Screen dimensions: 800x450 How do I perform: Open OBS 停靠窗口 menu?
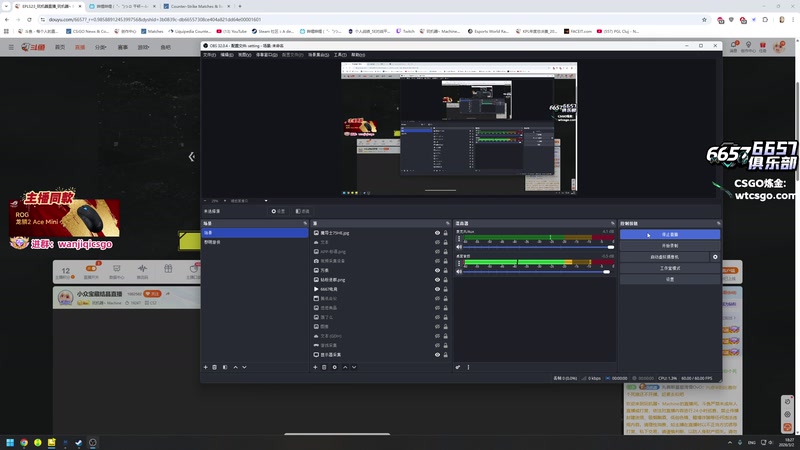(266, 55)
